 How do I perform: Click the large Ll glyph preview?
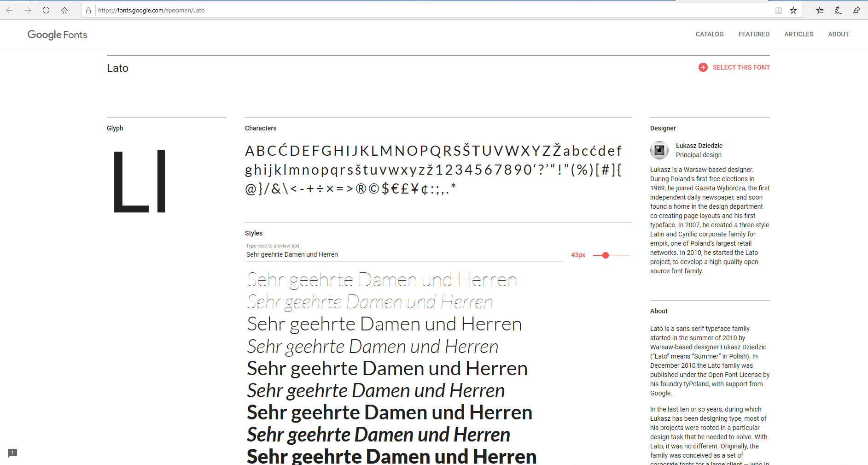[140, 181]
